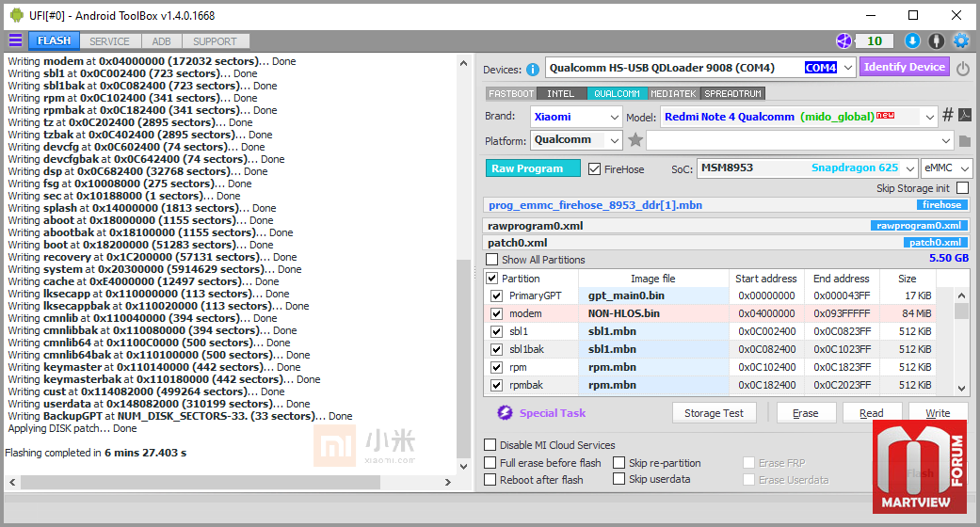Open the SoC dropdown MSM8953
This screenshot has height=527, width=980.
point(807,168)
